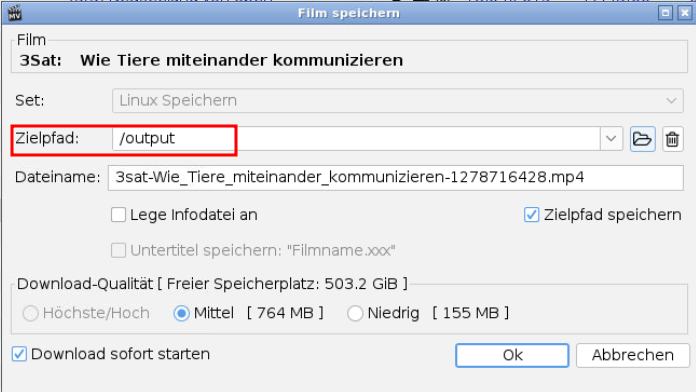The height and width of the screenshot is (392, 696).
Task: Click the film title Wie Tiere miteinander kommunizieren
Action: pyautogui.click(x=241, y=60)
